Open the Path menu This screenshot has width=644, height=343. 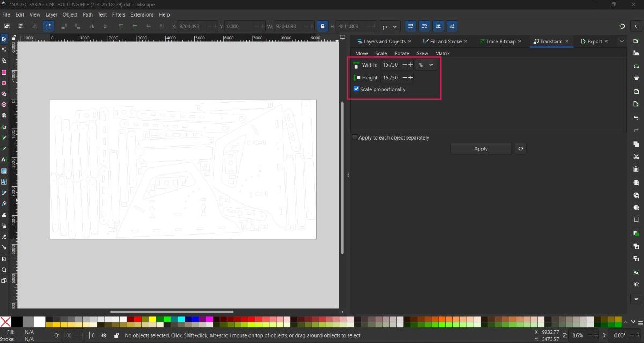[x=87, y=14]
